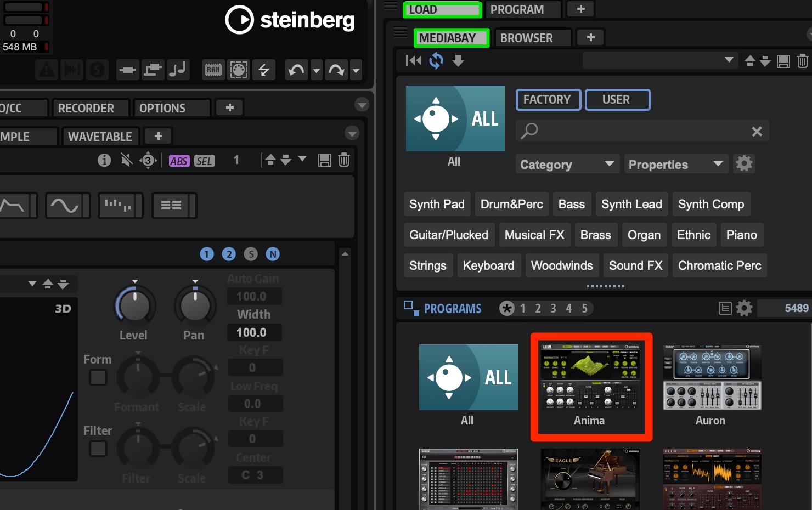Click the undo arrow icon
812x510 pixels.
pos(297,70)
